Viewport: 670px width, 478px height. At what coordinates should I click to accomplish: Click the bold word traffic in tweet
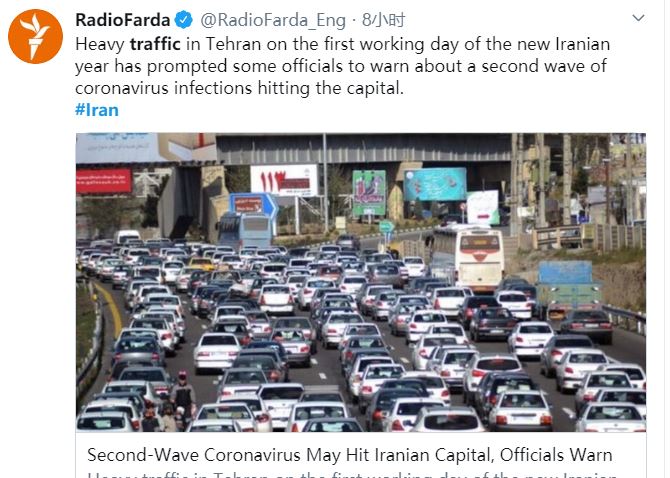coord(155,44)
